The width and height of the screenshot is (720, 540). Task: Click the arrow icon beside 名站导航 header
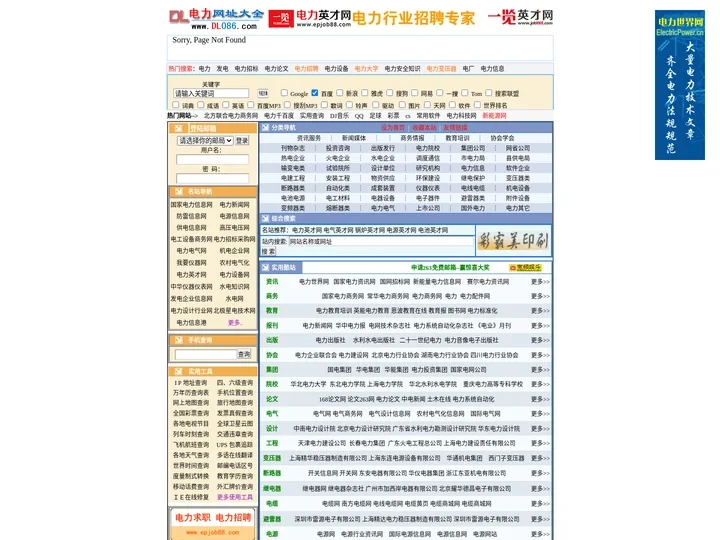pos(179,191)
